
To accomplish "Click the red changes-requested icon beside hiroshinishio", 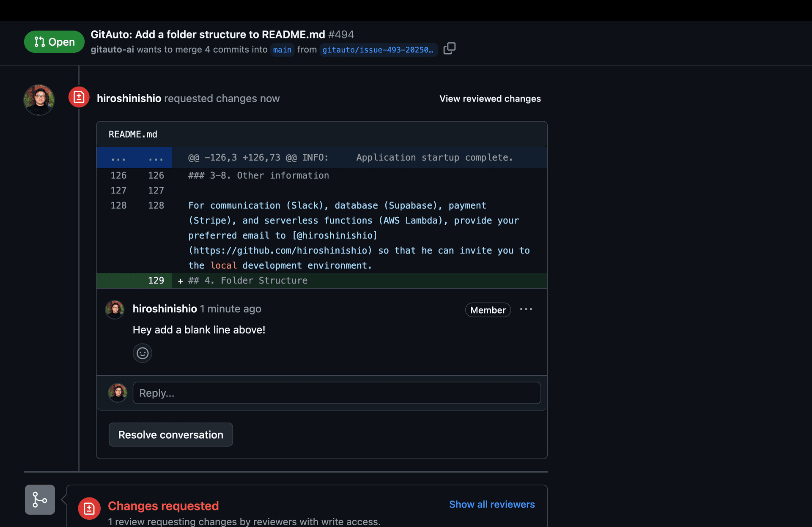I will click(x=79, y=97).
